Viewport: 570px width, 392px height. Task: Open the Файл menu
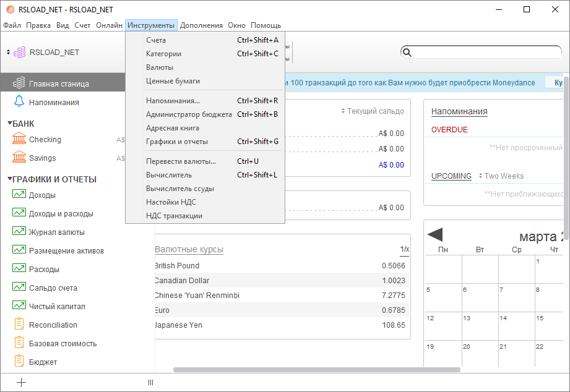[12, 25]
